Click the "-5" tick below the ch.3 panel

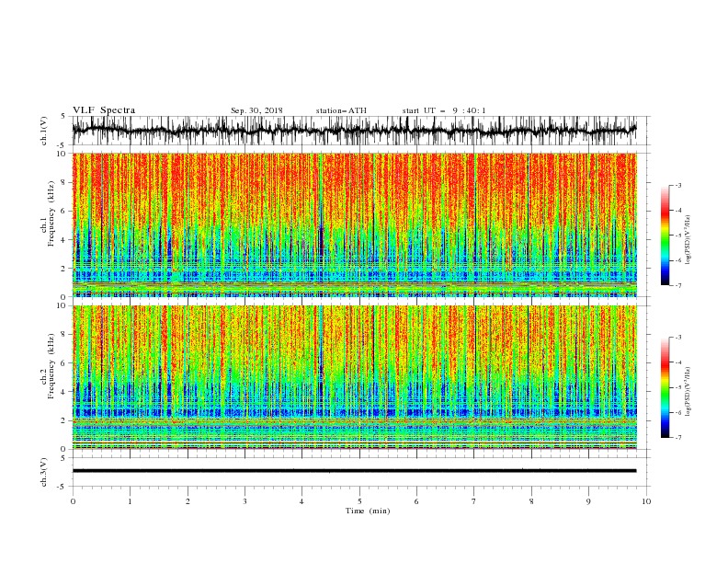[63, 487]
